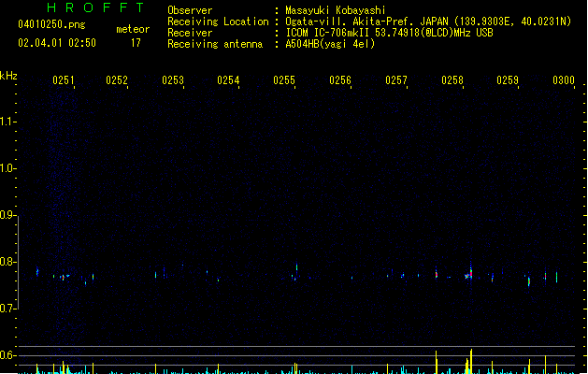
Task: Select the file name 04010250.png
Action: [x=51, y=24]
